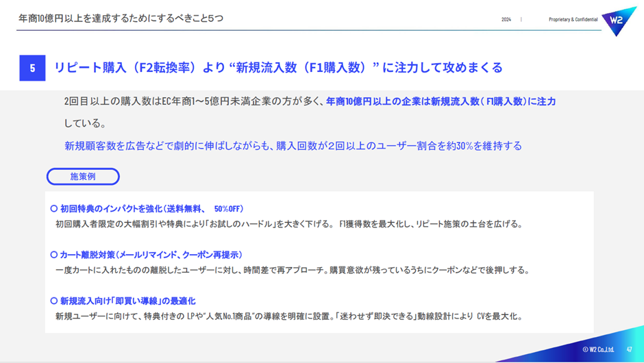Click the © W2 Co.,Ltd. footer text
The height and width of the screenshot is (363, 644).
pos(598,349)
